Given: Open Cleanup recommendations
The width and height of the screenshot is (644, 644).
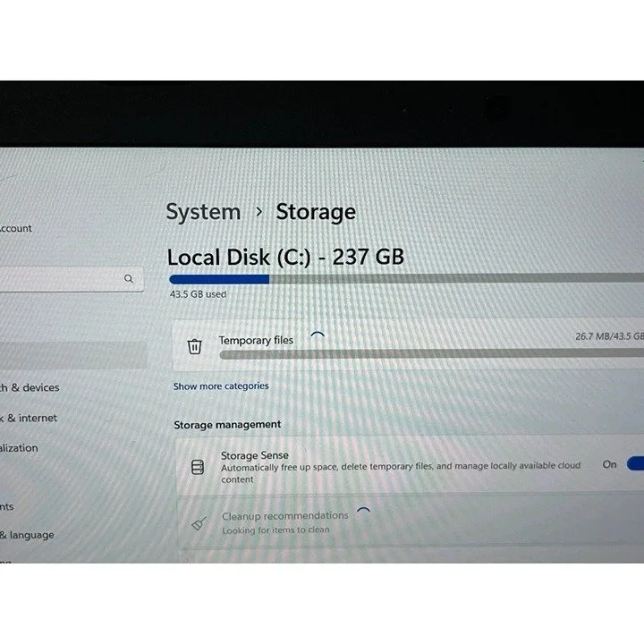Looking at the screenshot, I should 411,522.
